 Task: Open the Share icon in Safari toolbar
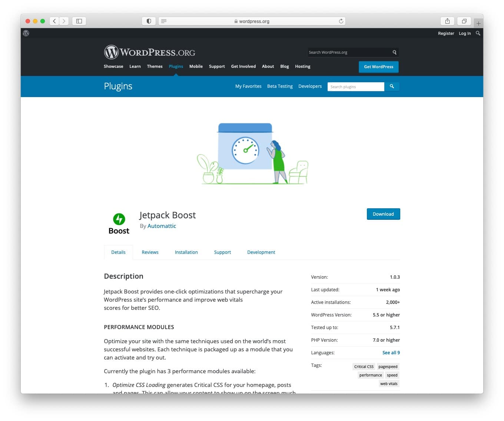pos(447,21)
